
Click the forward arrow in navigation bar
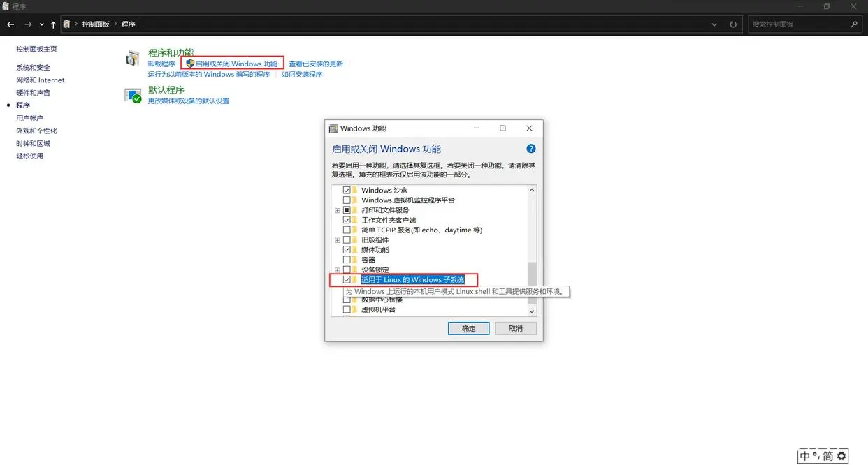click(28, 24)
